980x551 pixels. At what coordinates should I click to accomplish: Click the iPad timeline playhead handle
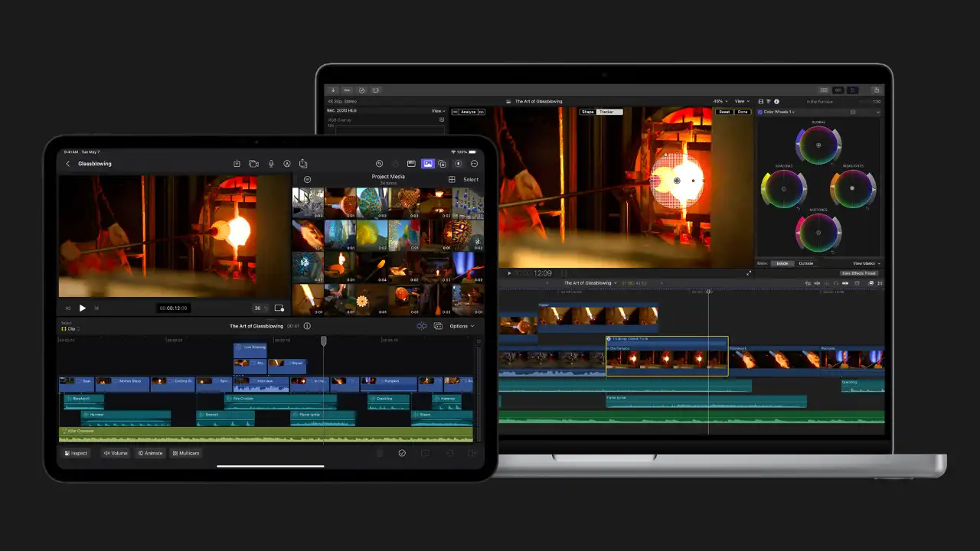[x=323, y=341]
